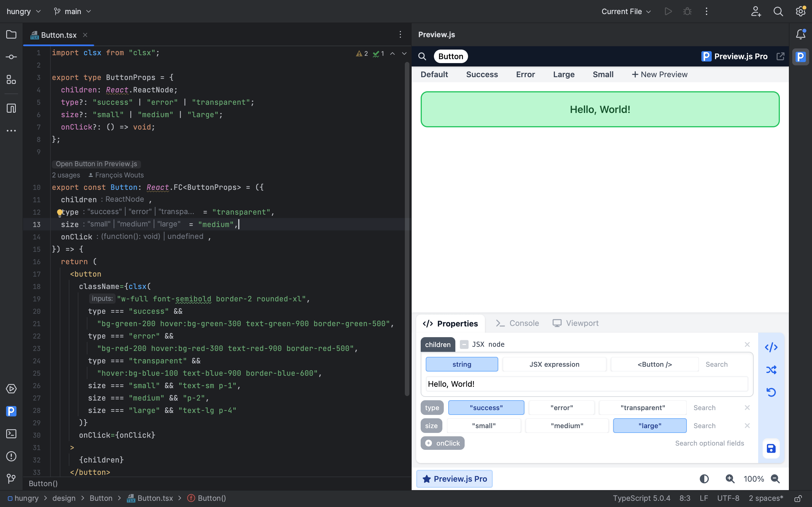Shuffle property values in Preview.js panel
812x507 pixels.
(771, 370)
